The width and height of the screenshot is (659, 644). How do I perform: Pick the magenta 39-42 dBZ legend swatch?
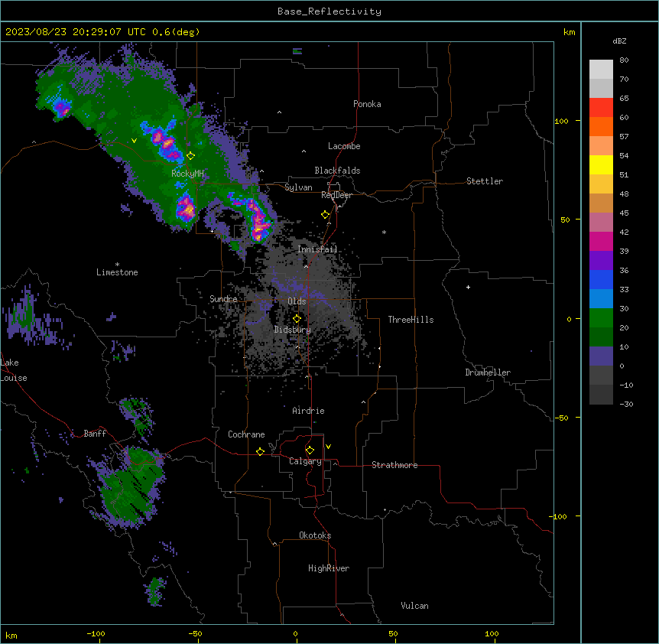pos(601,241)
